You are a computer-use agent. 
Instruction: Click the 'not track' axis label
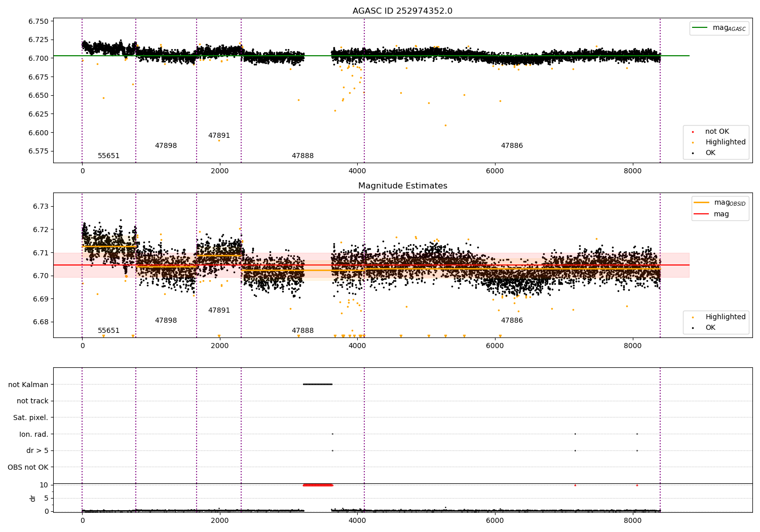tap(32, 401)
